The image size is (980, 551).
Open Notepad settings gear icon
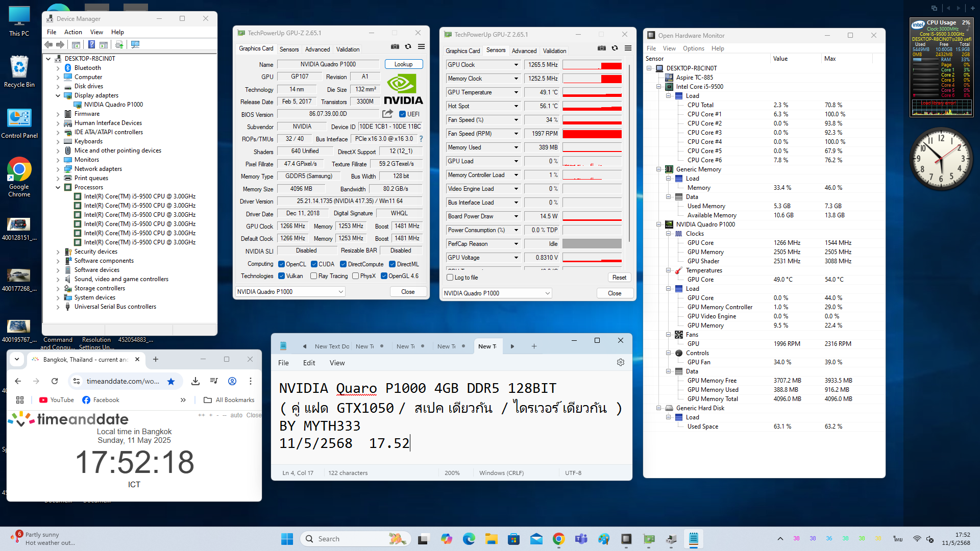click(620, 362)
